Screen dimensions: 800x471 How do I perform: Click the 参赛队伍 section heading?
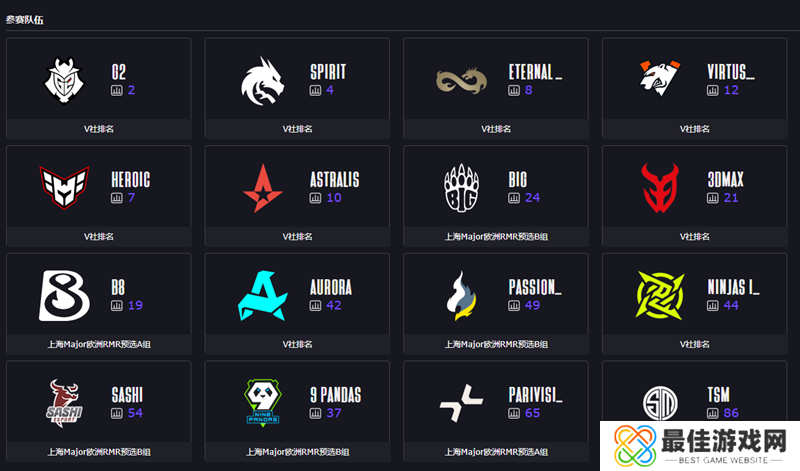[x=24, y=20]
